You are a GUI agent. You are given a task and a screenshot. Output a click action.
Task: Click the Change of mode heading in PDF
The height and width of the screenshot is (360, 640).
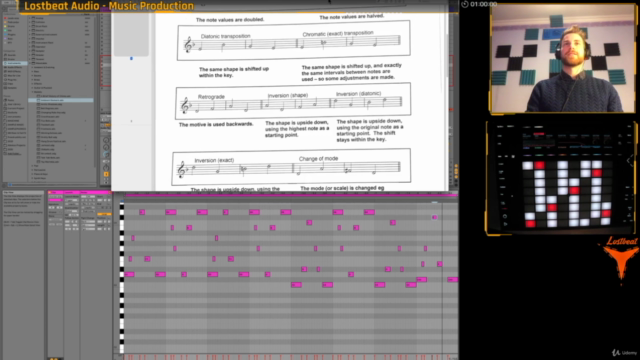(318, 158)
